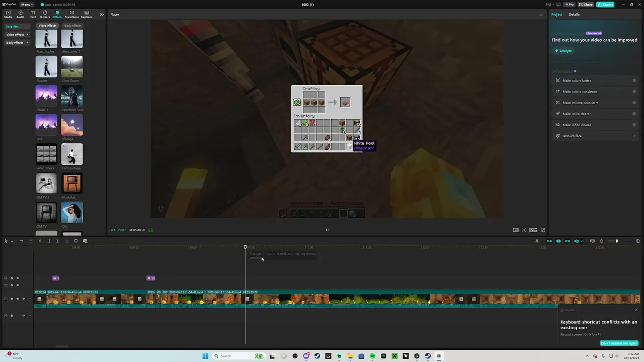
Task: Click the trash delete icon in timeline toolbar
Action: click(x=67, y=241)
